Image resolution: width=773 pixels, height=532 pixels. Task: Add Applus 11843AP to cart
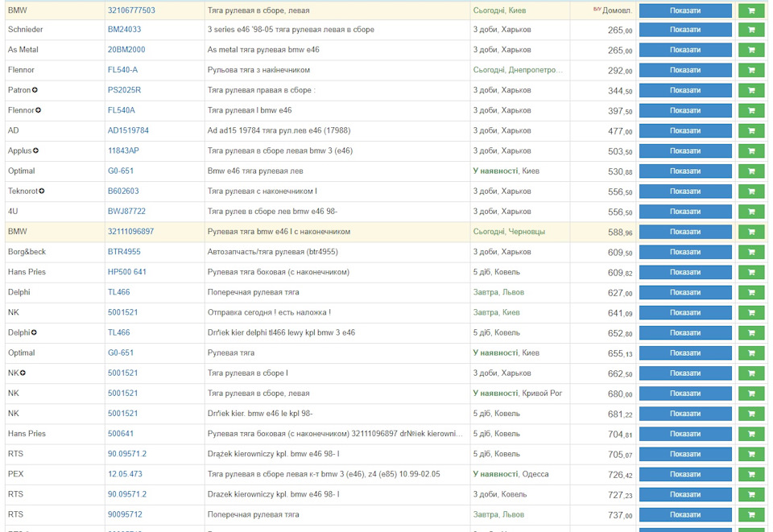(x=751, y=151)
